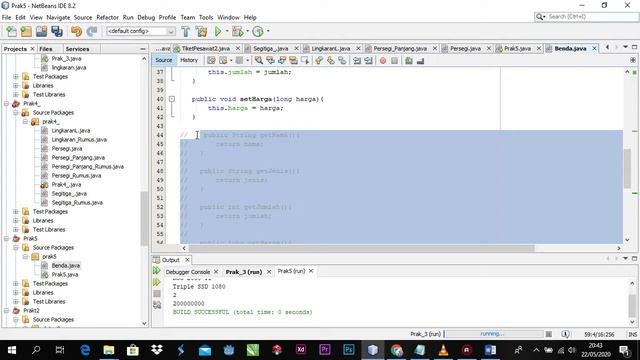Image resolution: width=640 pixels, height=360 pixels.
Task: Select the Source view button
Action: click(x=164, y=60)
